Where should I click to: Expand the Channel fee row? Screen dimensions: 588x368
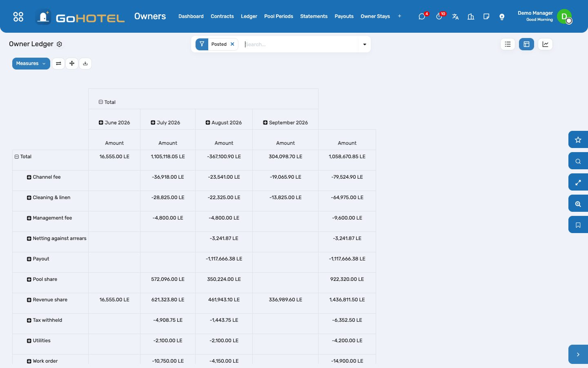click(x=44, y=177)
